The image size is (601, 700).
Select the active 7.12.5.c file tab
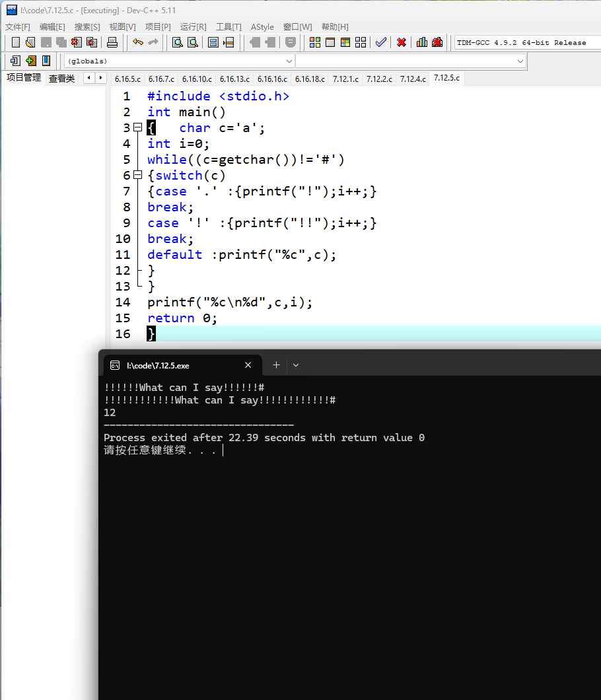pyautogui.click(x=446, y=78)
